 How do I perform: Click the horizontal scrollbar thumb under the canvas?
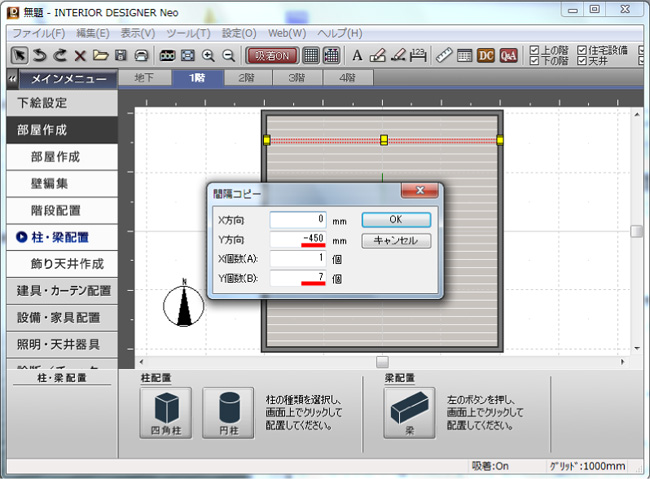(381, 361)
